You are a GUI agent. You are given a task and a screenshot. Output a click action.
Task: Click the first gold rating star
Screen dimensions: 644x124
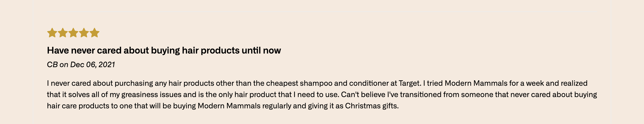pyautogui.click(x=52, y=33)
